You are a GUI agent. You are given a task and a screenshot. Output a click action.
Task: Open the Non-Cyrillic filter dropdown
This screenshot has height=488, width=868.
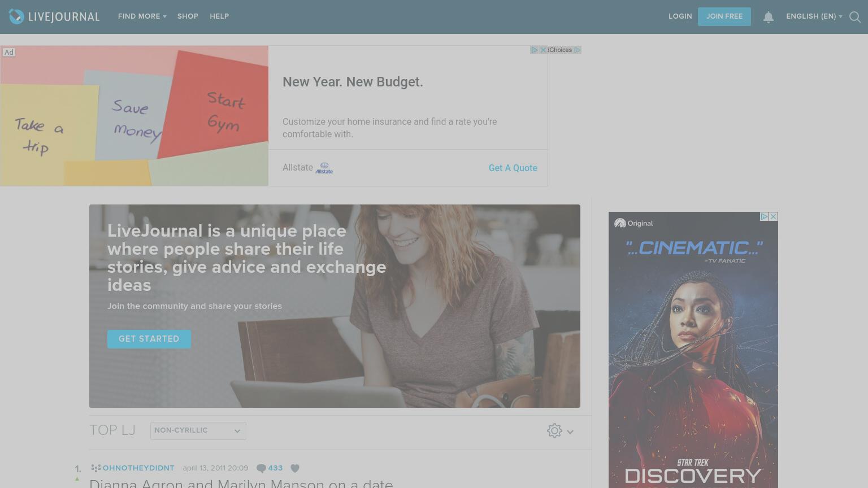click(198, 430)
